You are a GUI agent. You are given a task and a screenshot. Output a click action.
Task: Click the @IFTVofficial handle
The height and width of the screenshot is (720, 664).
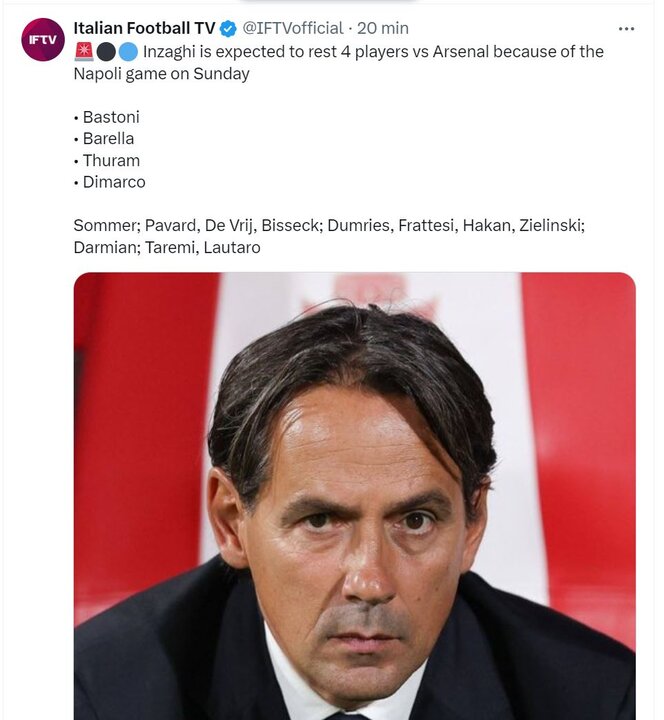292,28
